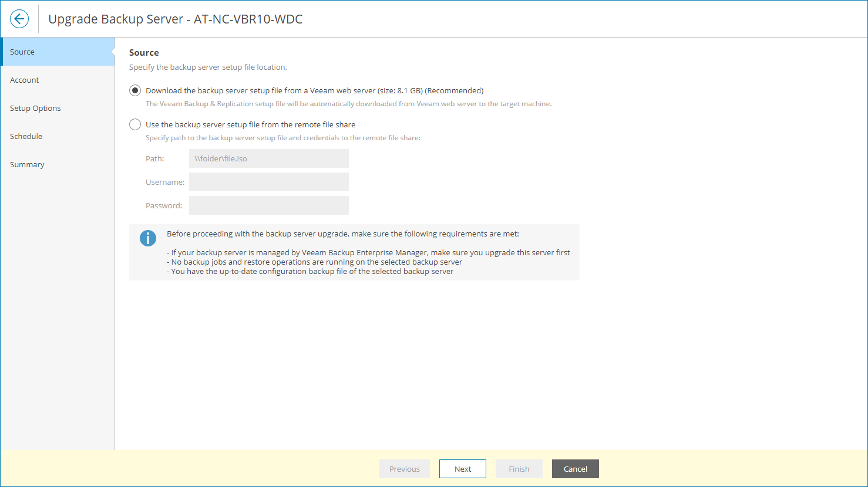Click 'Specify path to the backup server setup file' text
Screen dimensions: 868x487
283,138
